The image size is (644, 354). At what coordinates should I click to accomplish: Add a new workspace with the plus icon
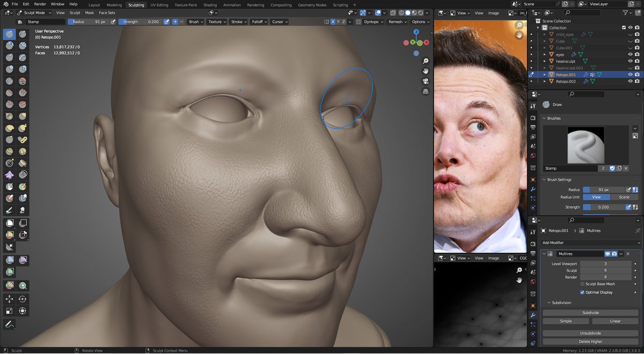pyautogui.click(x=355, y=5)
